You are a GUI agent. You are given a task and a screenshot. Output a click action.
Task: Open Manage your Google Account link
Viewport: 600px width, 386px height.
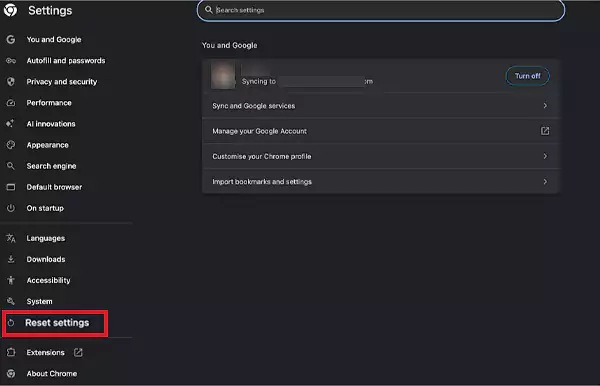point(381,131)
